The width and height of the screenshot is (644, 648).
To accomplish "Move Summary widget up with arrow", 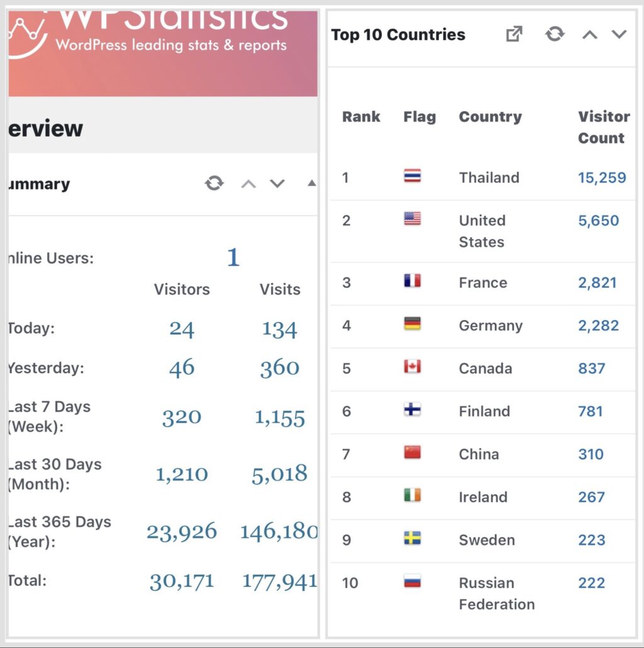I will coord(248,184).
